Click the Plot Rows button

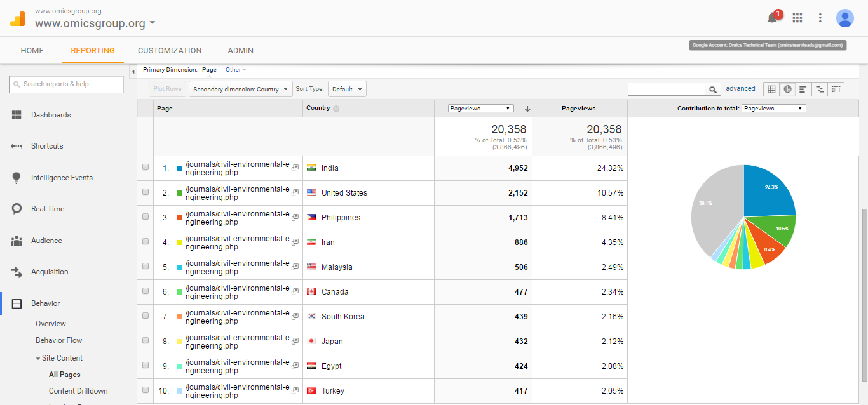167,89
